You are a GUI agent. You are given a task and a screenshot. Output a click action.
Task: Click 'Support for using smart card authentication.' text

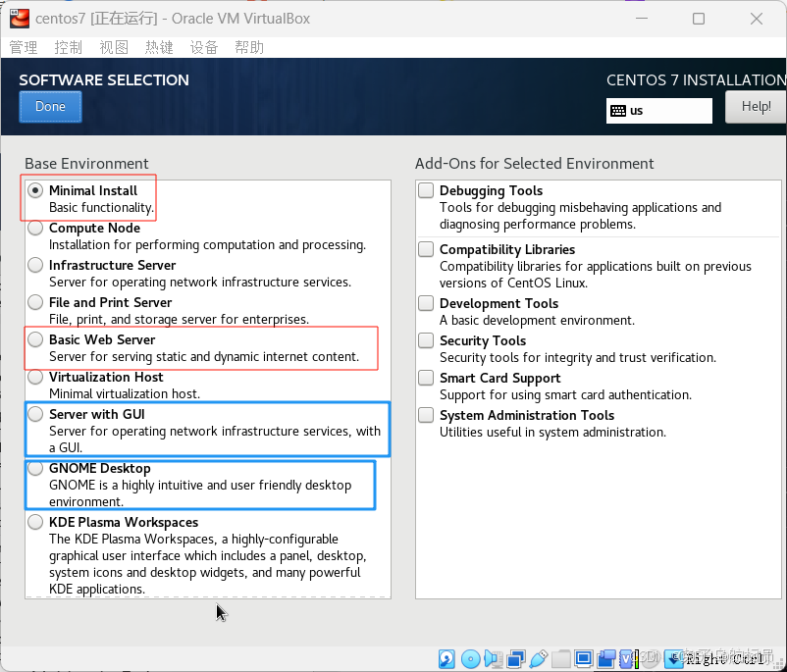point(565,395)
